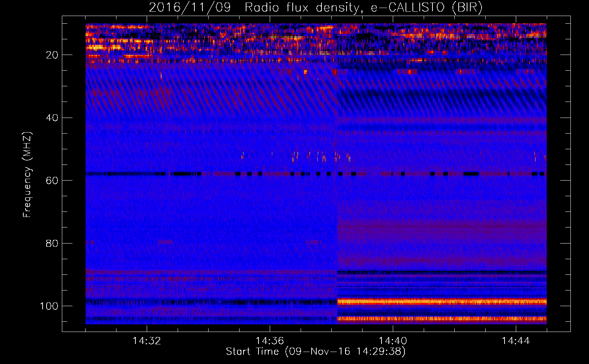Viewport: 589px width, 364px height.
Task: Click the '14:40' time tick label
Action: pyautogui.click(x=393, y=341)
